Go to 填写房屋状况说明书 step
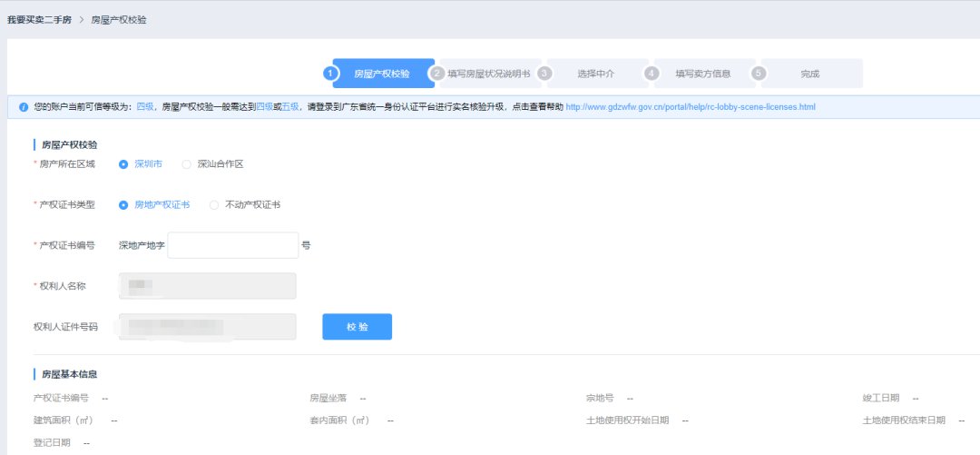 pyautogui.click(x=488, y=74)
